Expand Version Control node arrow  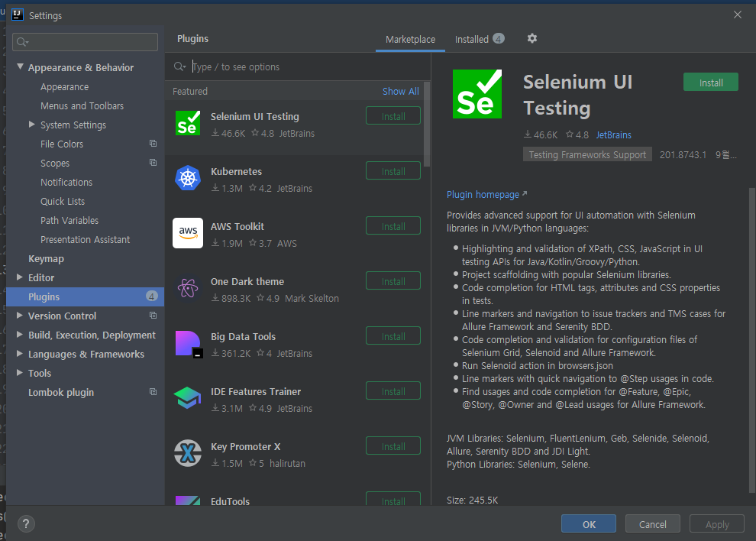[x=20, y=315]
